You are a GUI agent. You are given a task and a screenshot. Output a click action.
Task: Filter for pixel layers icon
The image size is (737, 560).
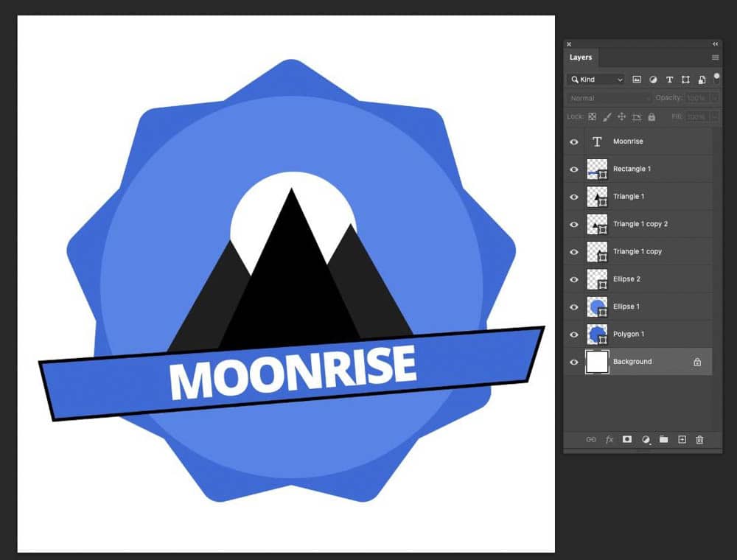click(637, 80)
